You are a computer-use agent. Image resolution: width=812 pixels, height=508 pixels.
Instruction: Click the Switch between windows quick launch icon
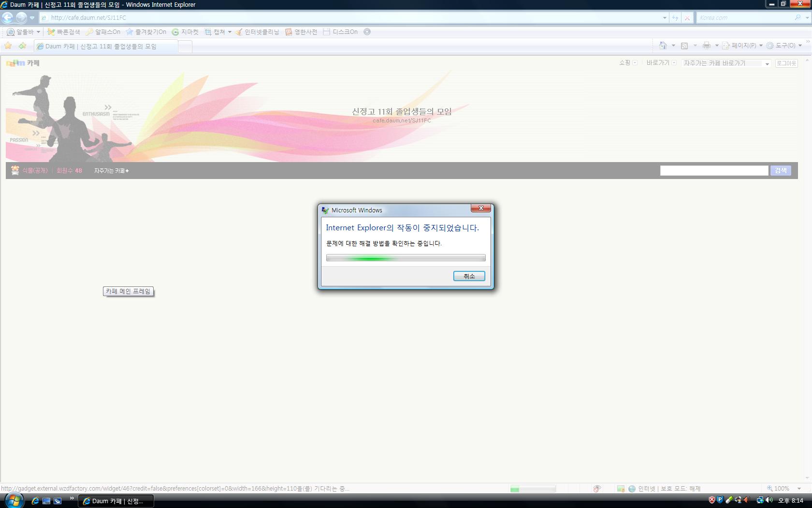point(58,501)
